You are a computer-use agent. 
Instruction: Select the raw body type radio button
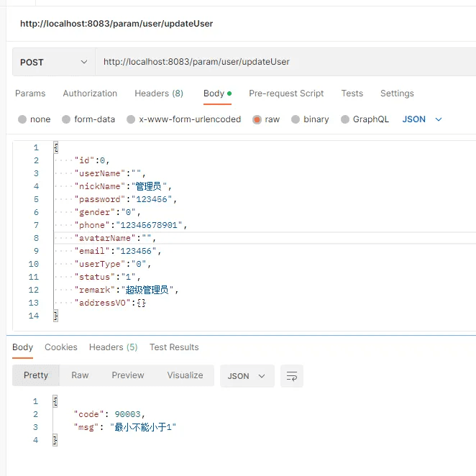click(x=257, y=119)
